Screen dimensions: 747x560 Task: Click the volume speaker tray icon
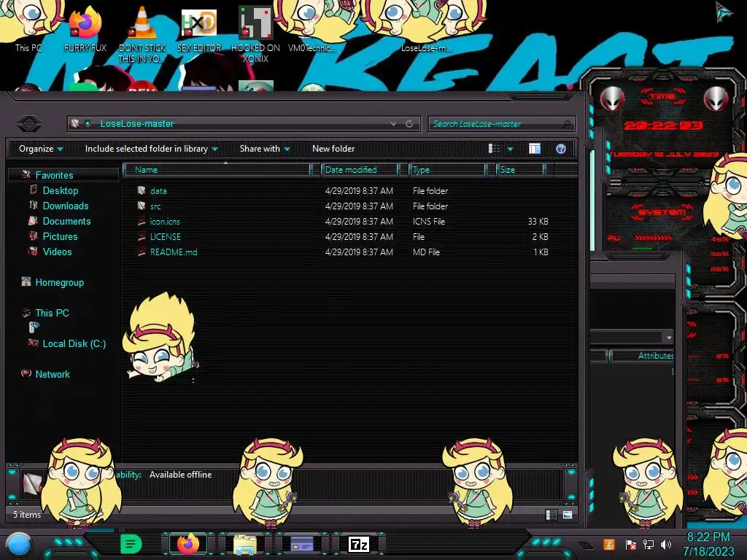coord(666,545)
